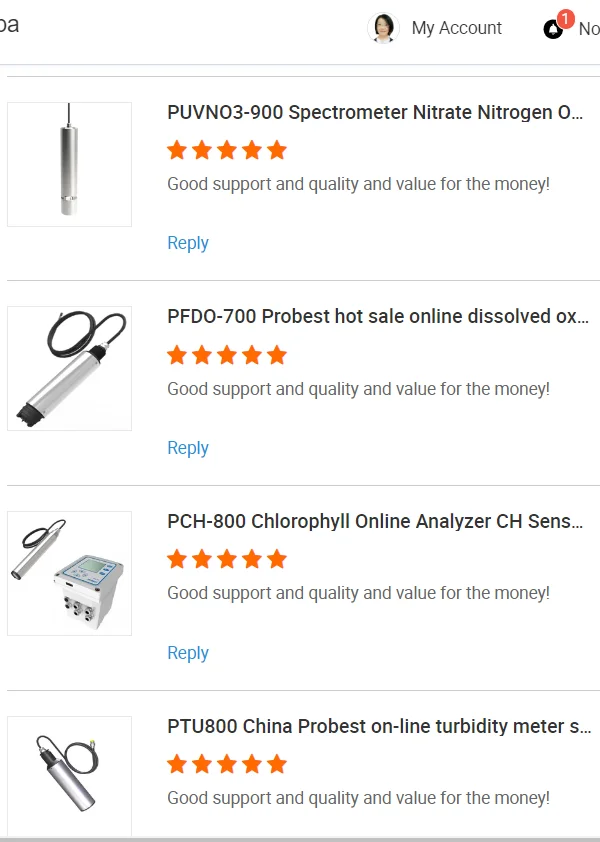Open the PTU800 China Probest turbidity meter title
This screenshot has height=842, width=600.
(x=379, y=727)
